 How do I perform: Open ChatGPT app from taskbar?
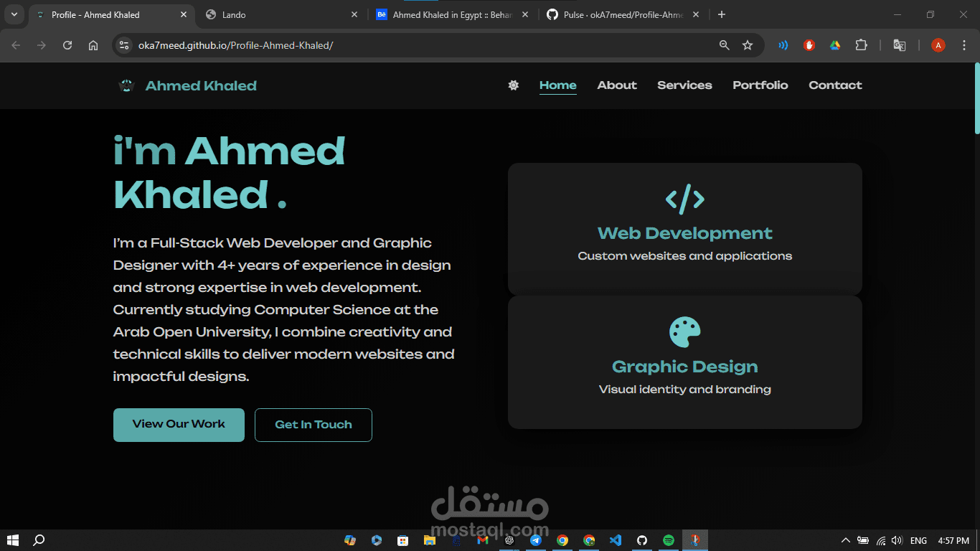[x=509, y=540]
